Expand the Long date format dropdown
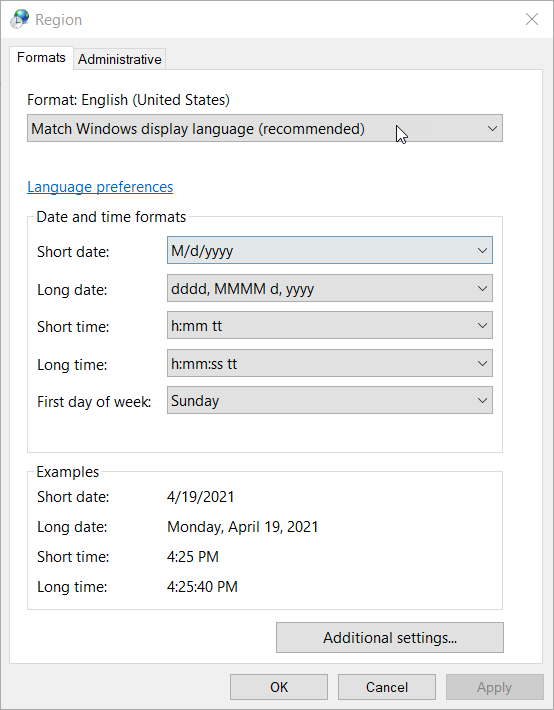 pyautogui.click(x=330, y=288)
